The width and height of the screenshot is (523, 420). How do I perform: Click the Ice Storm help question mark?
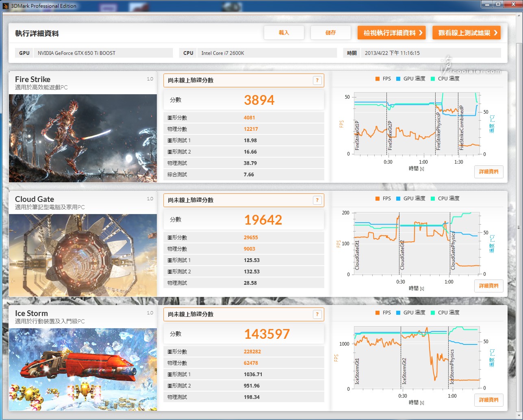point(317,314)
